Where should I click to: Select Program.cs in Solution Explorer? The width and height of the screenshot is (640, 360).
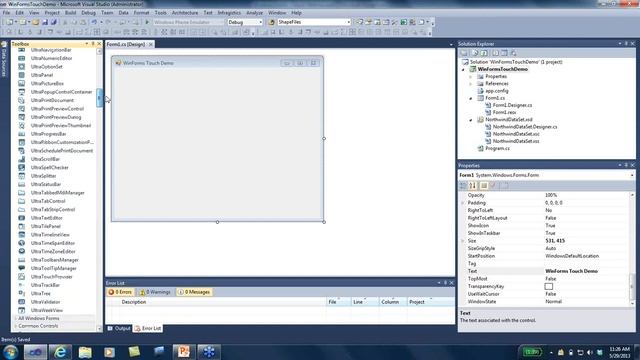(x=497, y=149)
